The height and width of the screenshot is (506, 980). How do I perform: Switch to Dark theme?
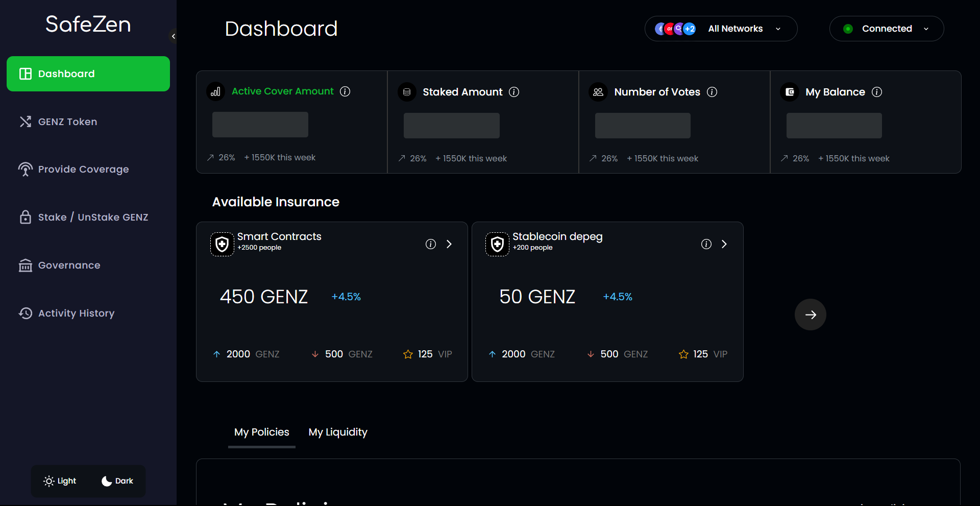[x=117, y=481]
